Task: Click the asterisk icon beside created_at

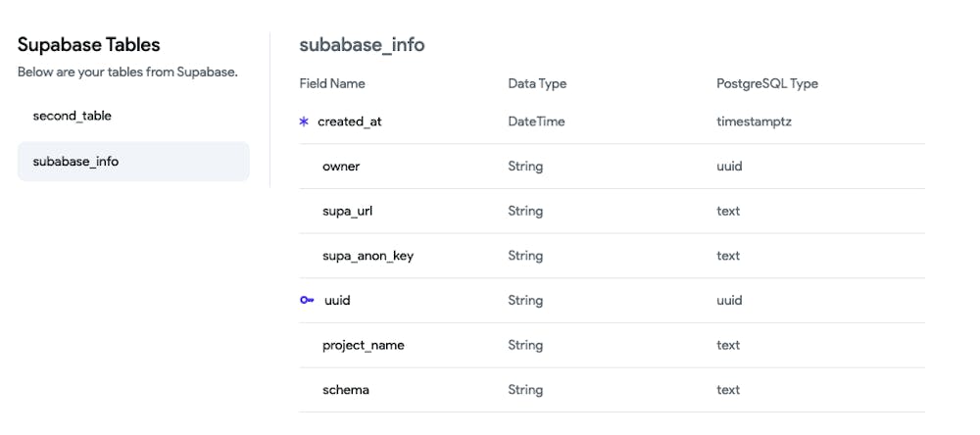Action: click(304, 121)
